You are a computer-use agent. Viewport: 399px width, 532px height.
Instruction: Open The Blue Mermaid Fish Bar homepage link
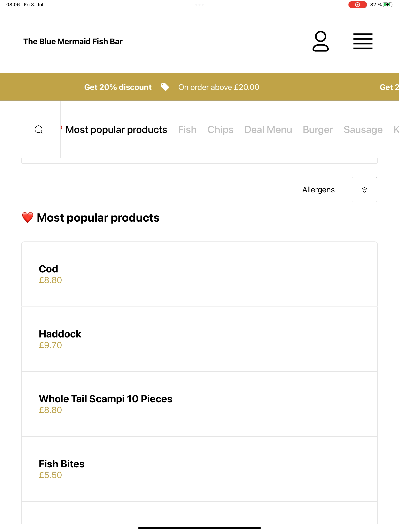(73, 41)
